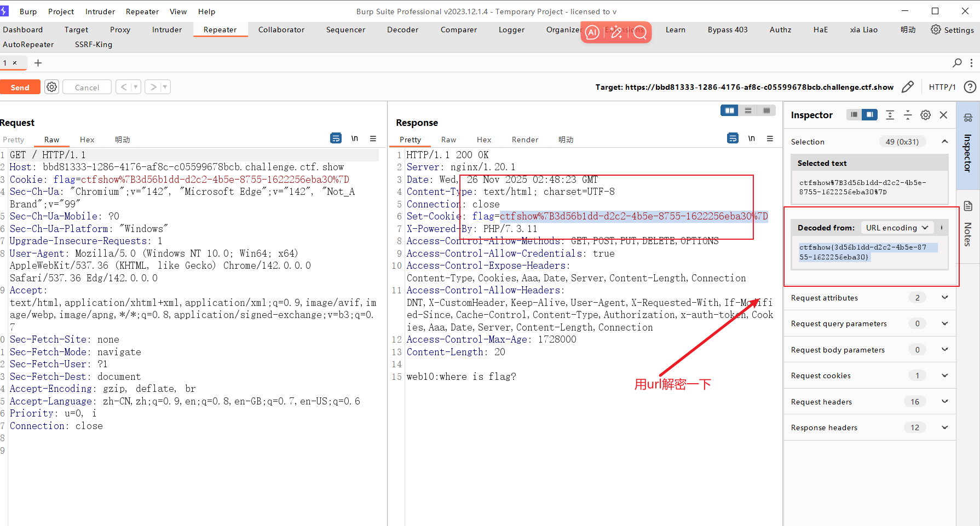Collapse the Selection section
Image resolution: width=980 pixels, height=526 pixels.
click(x=944, y=142)
